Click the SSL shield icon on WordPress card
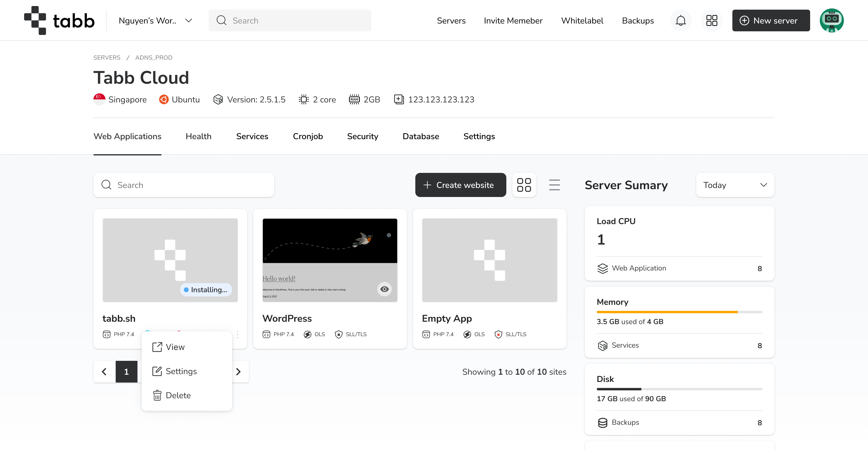This screenshot has width=868, height=450. 339,334
